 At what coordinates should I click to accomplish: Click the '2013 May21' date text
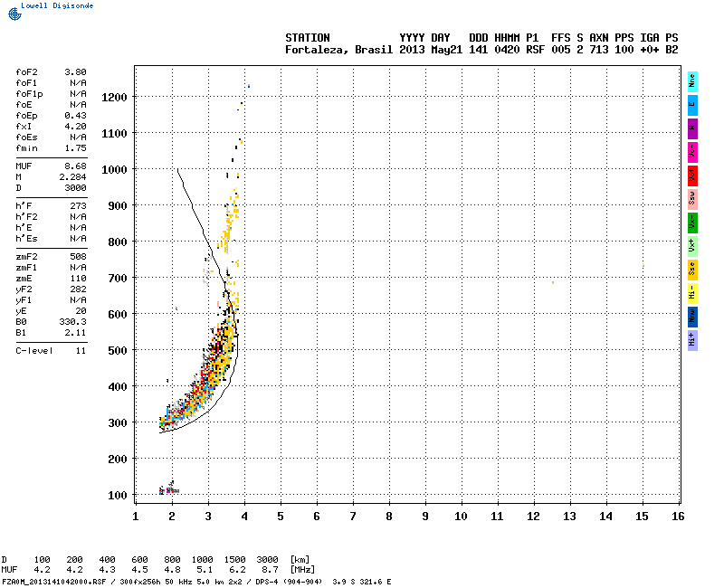431,50
